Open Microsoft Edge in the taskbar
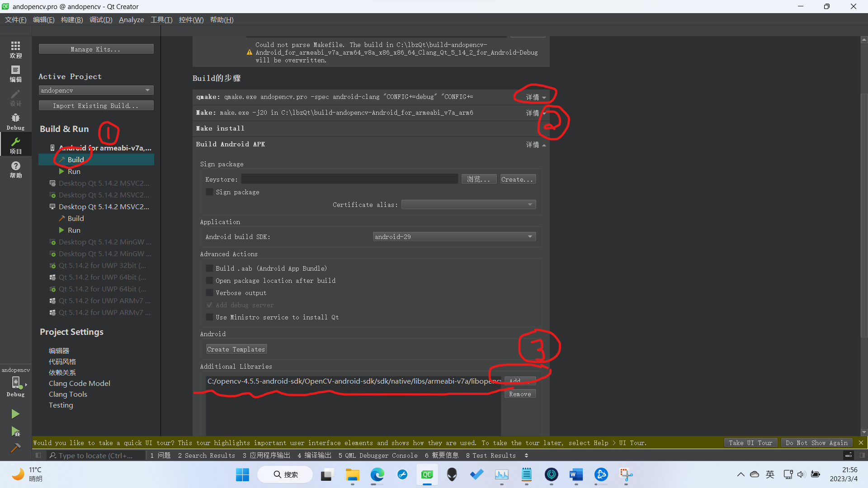Viewport: 868px width, 488px height. [x=377, y=474]
